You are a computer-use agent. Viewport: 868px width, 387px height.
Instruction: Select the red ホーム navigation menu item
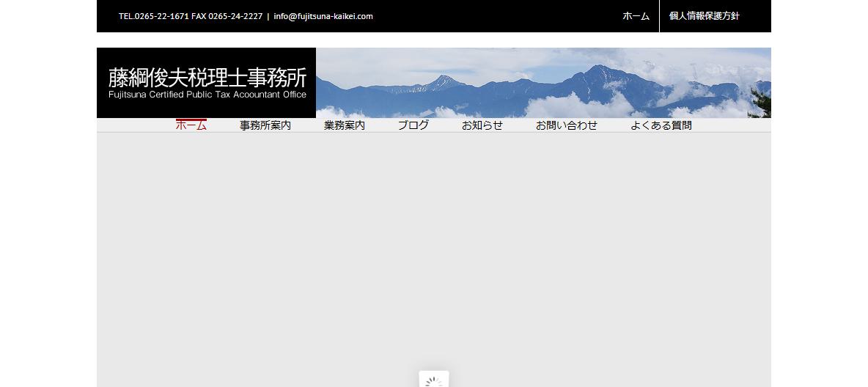click(x=191, y=125)
